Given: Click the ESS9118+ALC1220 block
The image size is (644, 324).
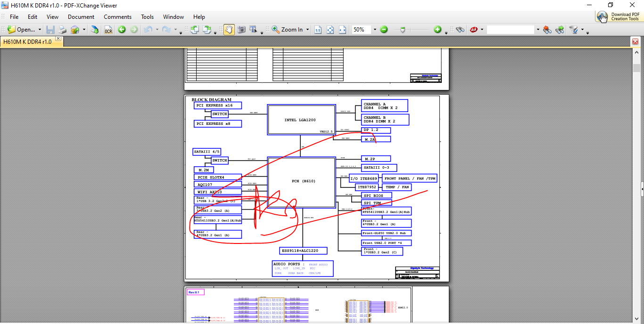Looking at the screenshot, I should (x=303, y=251).
